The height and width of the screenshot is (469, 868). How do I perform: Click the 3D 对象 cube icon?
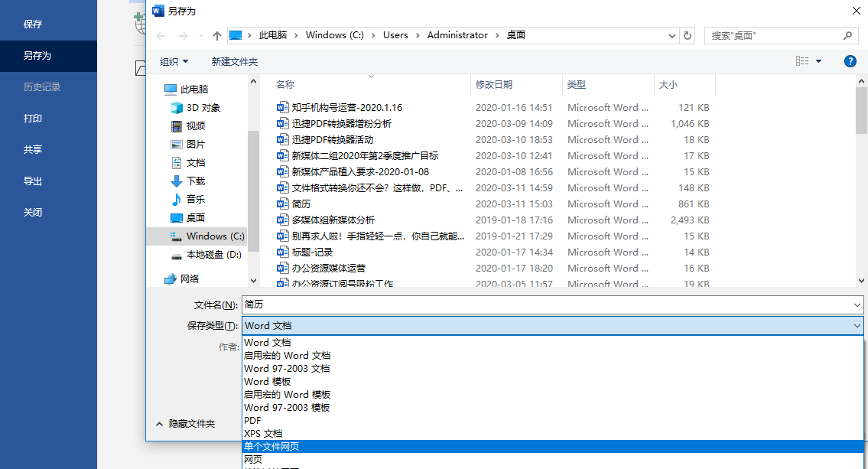click(176, 107)
